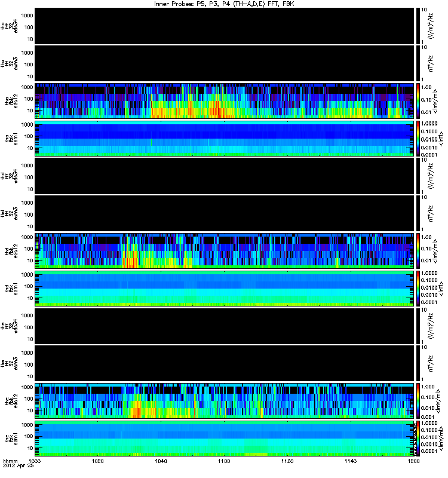
Task: Click the thd fbk scm1 color scale bar
Action: (x=418, y=289)
